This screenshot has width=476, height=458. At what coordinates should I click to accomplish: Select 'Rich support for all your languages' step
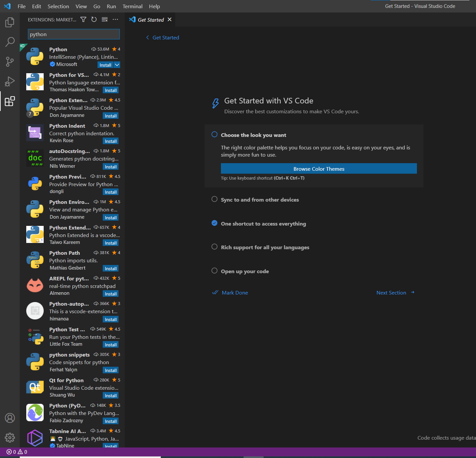pos(265,247)
